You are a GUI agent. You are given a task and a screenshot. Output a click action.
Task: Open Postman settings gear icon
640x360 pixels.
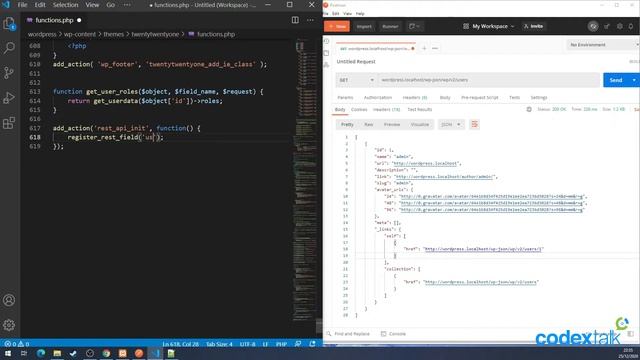click(x=620, y=26)
